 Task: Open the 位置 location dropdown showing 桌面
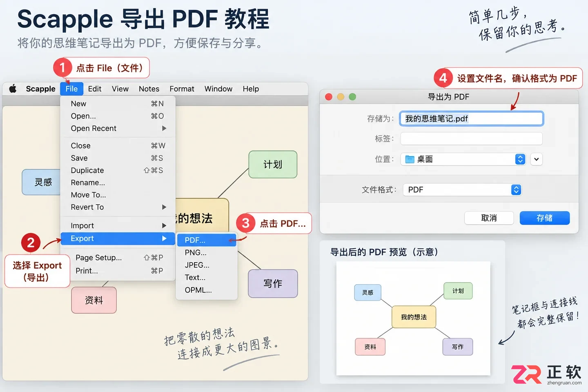click(463, 159)
